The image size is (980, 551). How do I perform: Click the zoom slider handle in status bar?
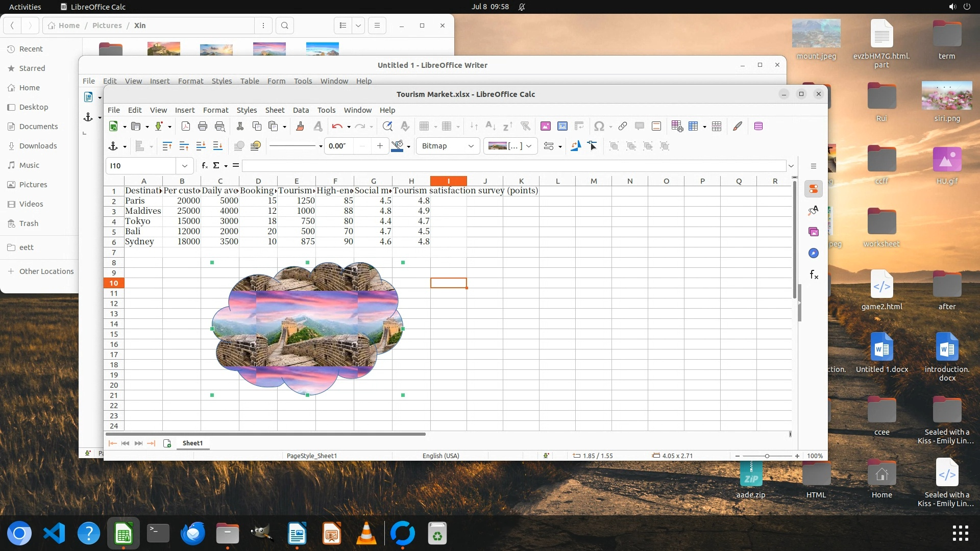(767, 456)
